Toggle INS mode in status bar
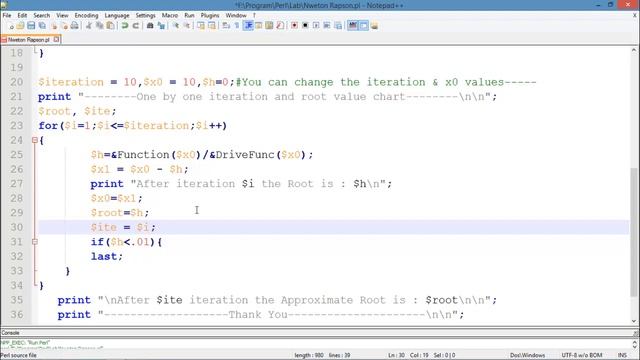 tap(622, 355)
